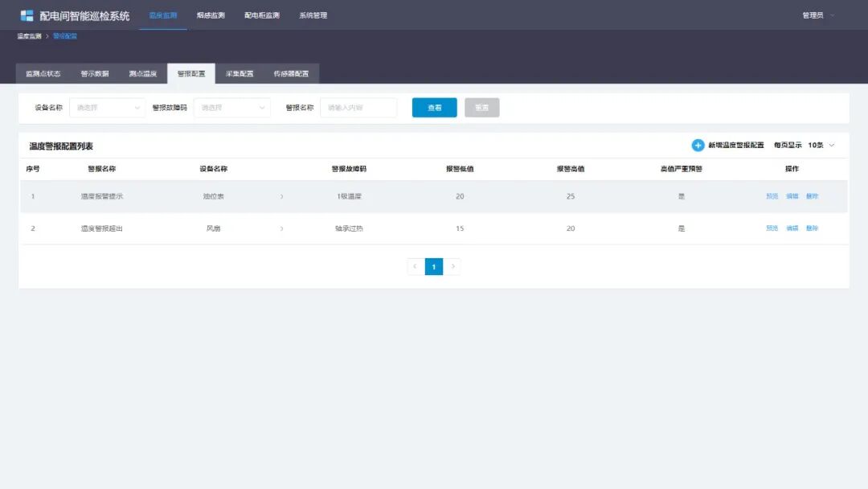This screenshot has width=868, height=489.
Task: Open the 系统管理 menu
Action: click(313, 14)
